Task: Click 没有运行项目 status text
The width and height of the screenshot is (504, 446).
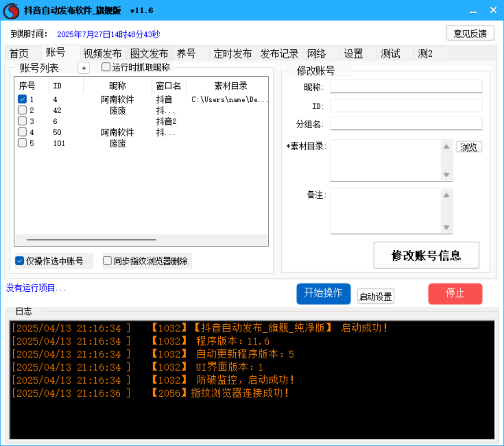Action: coord(36,288)
